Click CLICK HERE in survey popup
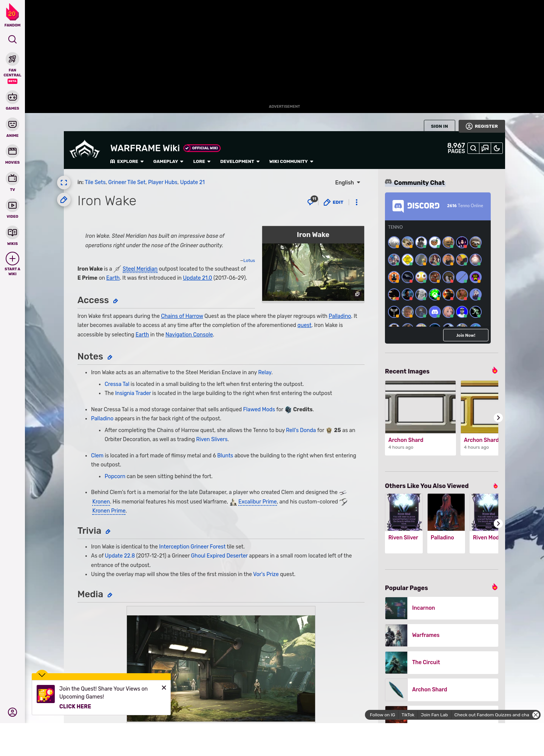This screenshot has width=544, height=756. (75, 706)
